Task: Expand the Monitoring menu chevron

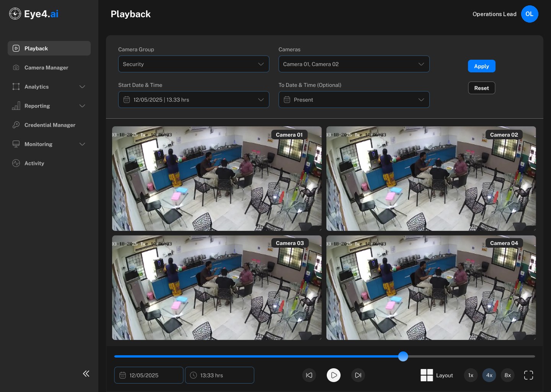Action: [82, 144]
